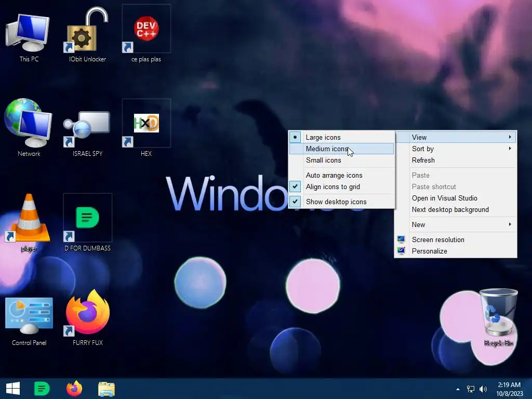Open the taskbar clock and date

[509, 389]
